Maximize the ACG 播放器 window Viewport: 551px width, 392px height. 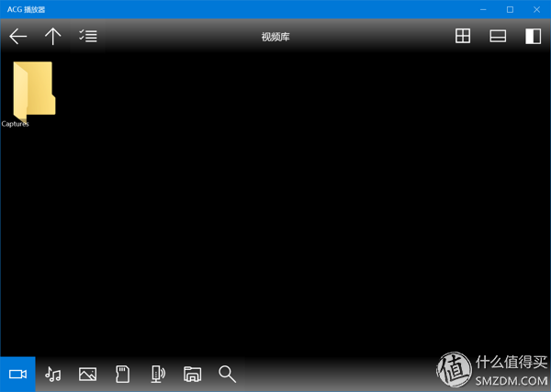[x=510, y=9]
